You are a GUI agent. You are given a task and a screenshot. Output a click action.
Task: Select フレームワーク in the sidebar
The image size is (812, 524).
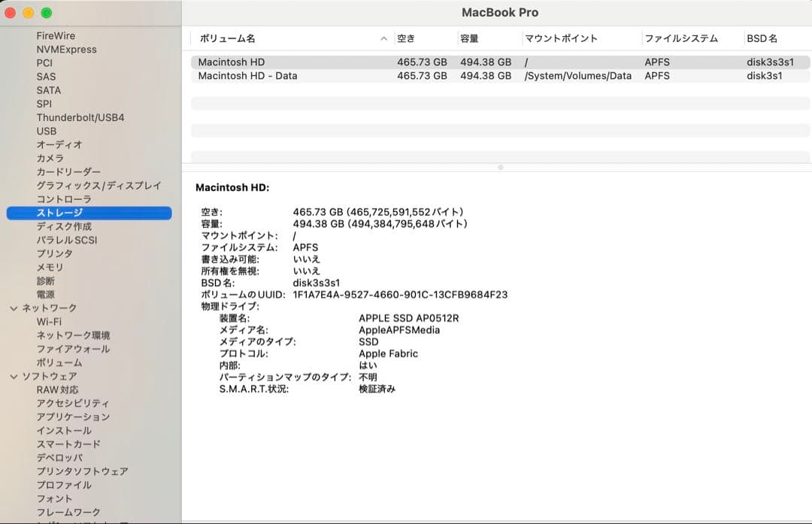(x=68, y=512)
